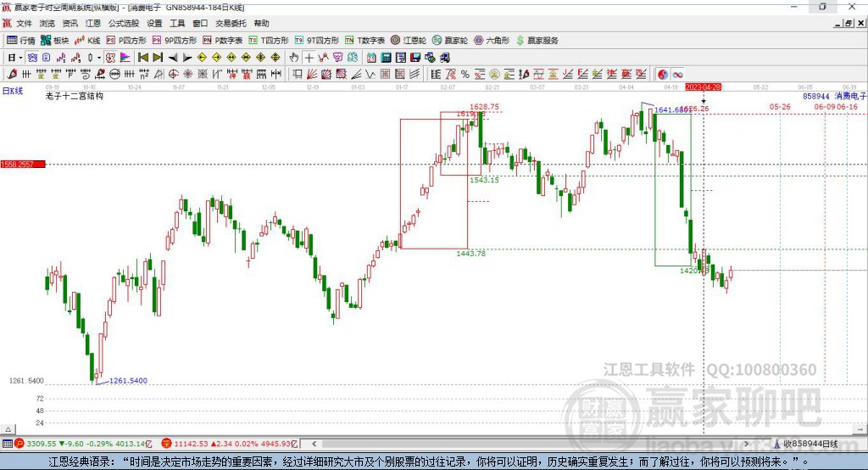Click the 05-26 date label
This screenshot has width=868, height=470.
[x=780, y=106]
